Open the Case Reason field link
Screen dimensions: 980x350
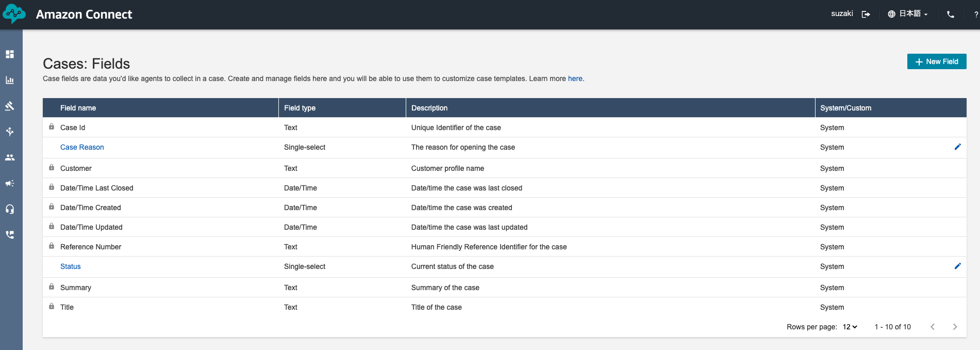82,147
